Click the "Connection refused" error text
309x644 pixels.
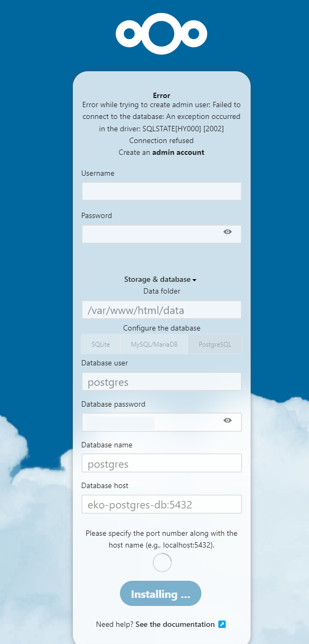tap(161, 140)
